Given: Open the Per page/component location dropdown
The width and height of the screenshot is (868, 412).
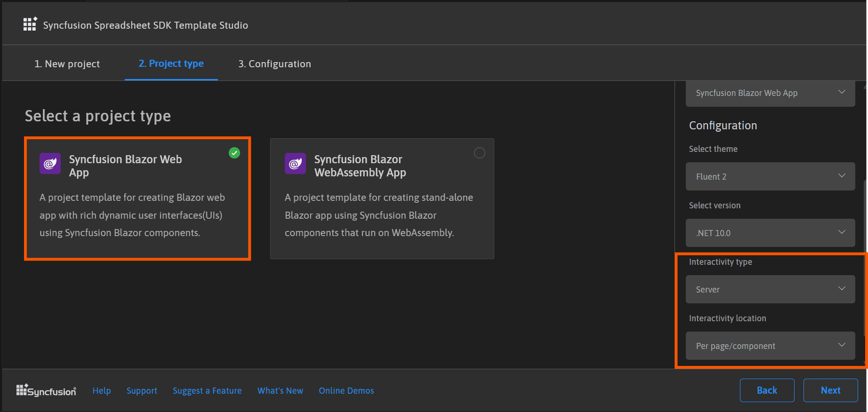Looking at the screenshot, I should click(x=770, y=346).
